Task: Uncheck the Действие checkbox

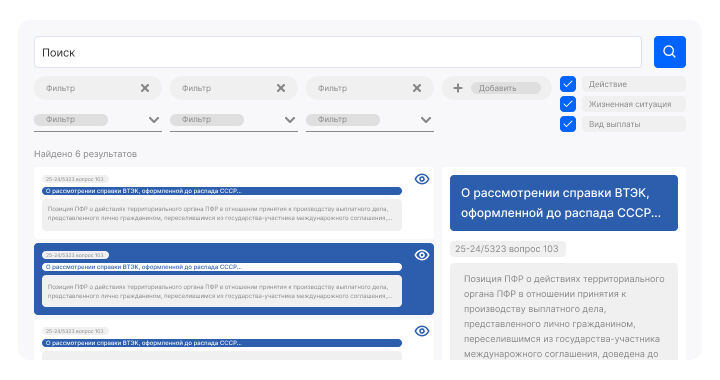Action: (x=568, y=84)
